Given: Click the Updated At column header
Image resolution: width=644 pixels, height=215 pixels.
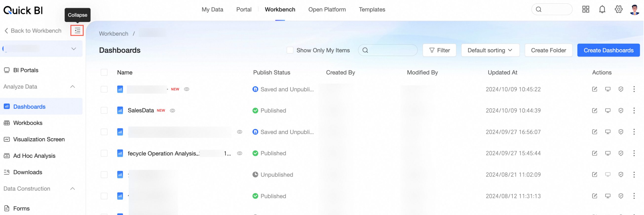Looking at the screenshot, I should coord(502,72).
